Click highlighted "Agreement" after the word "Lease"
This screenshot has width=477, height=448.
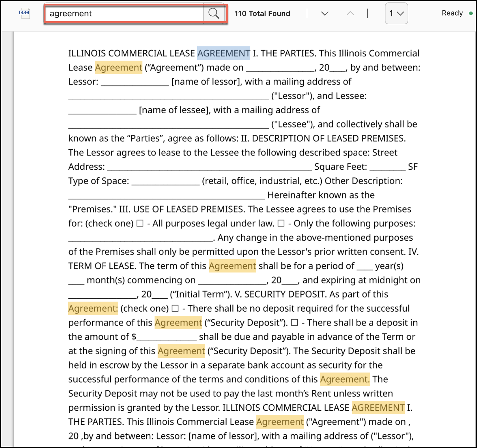pos(118,68)
